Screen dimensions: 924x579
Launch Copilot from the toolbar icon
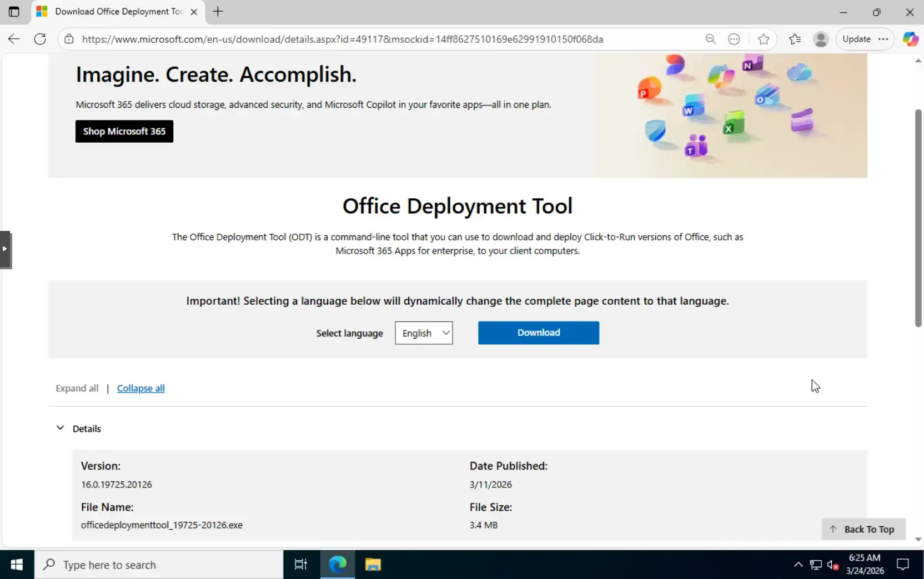910,39
